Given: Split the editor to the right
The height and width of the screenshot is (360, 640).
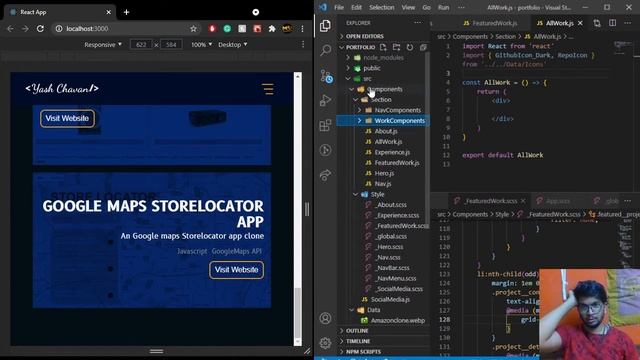Looking at the screenshot, I should point(612,23).
